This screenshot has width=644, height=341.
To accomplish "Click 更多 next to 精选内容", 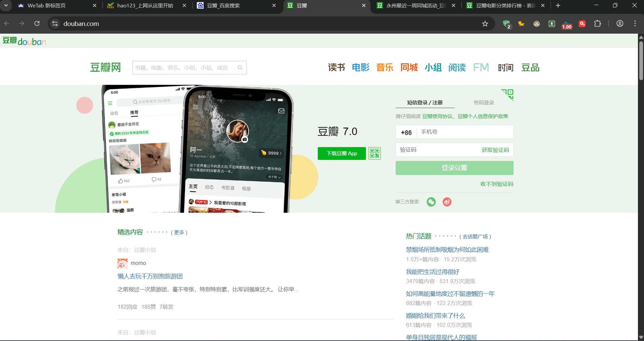I will coord(179,233).
